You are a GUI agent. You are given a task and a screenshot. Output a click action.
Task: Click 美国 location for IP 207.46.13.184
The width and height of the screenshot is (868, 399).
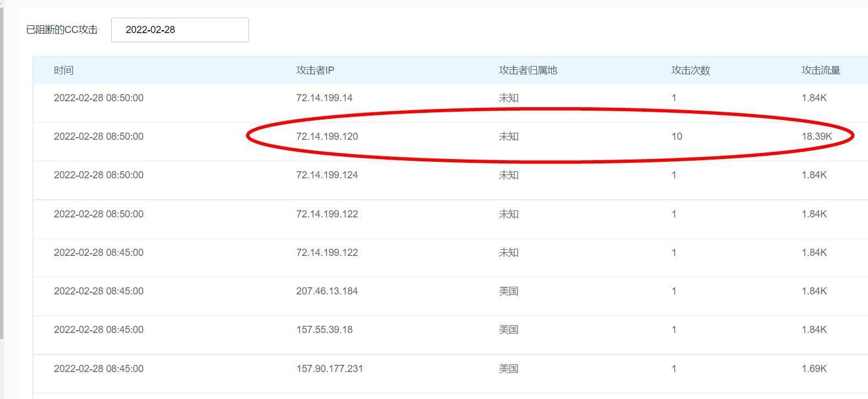point(509,291)
